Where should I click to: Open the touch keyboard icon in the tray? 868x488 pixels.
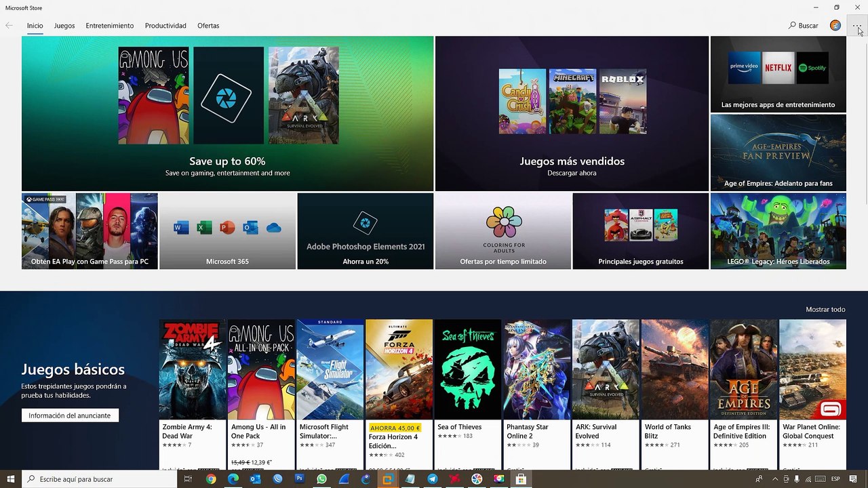[x=821, y=479]
